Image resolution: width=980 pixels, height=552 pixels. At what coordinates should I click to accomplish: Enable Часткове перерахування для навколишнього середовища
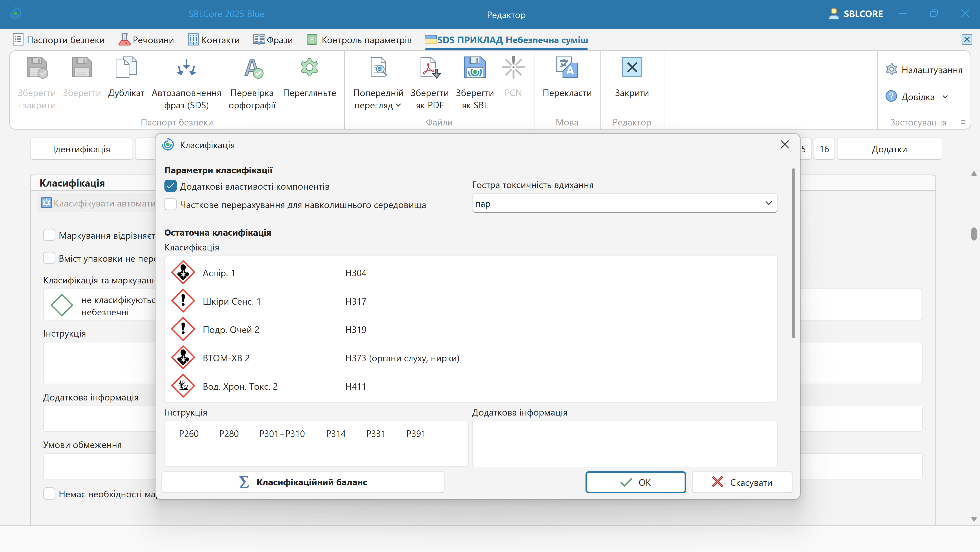(x=170, y=205)
